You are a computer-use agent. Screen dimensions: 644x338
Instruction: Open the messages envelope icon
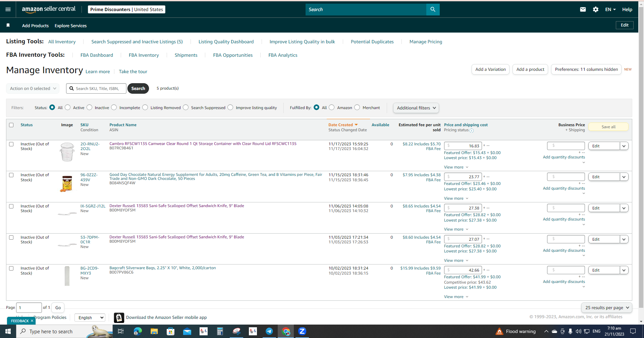(x=583, y=9)
